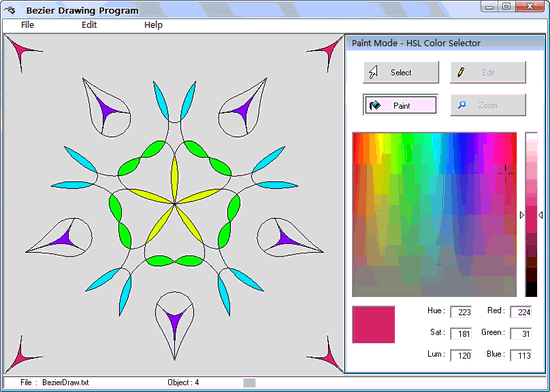Click the small gray swatch in status bar
Viewport: 550px width, 392px height.
tap(249, 383)
